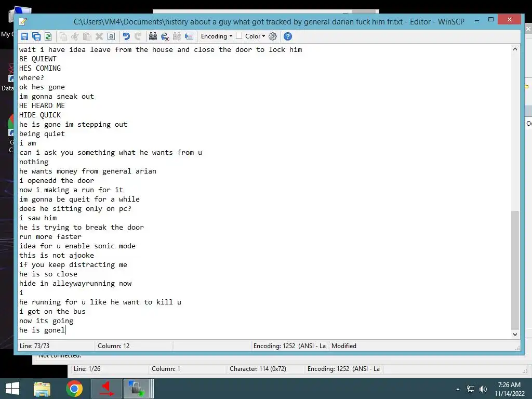Click Encoding 1252 status in the front editor
The height and width of the screenshot is (399, 532).
click(290, 345)
